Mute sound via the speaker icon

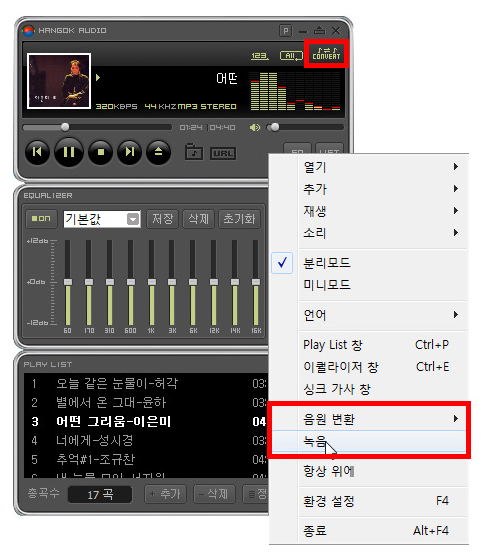(255, 128)
